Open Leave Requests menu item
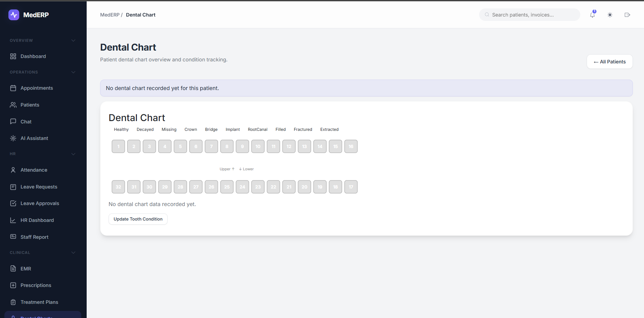644x318 pixels. 39,187
